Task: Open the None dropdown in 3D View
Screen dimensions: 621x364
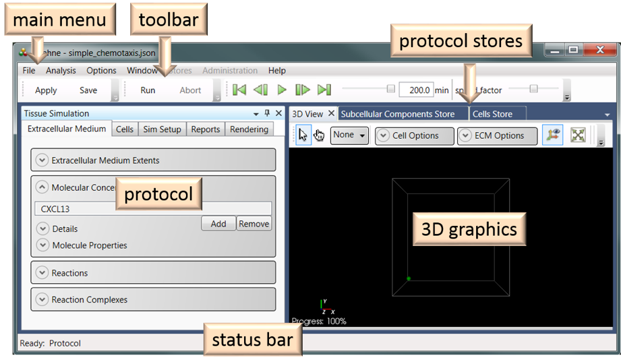Action: click(x=349, y=135)
